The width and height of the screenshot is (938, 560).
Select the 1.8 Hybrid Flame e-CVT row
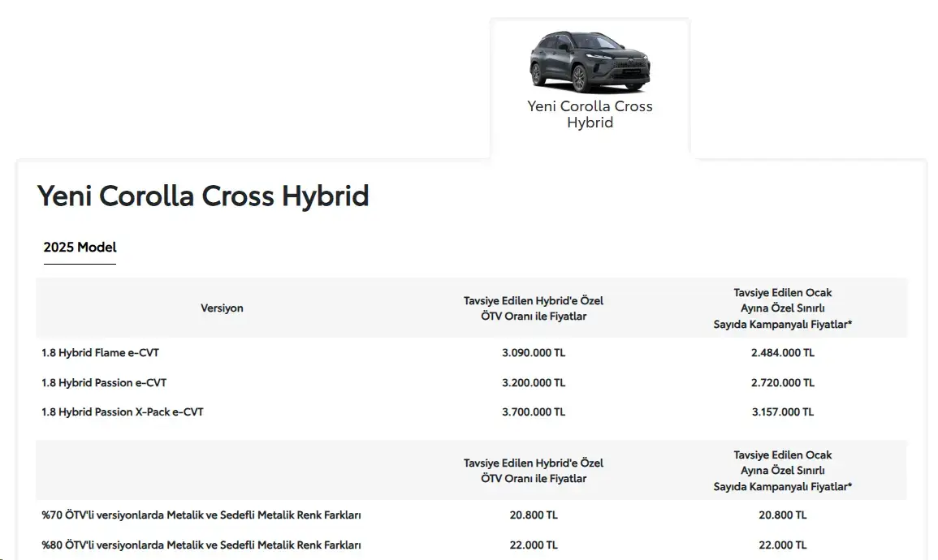[x=471, y=352]
